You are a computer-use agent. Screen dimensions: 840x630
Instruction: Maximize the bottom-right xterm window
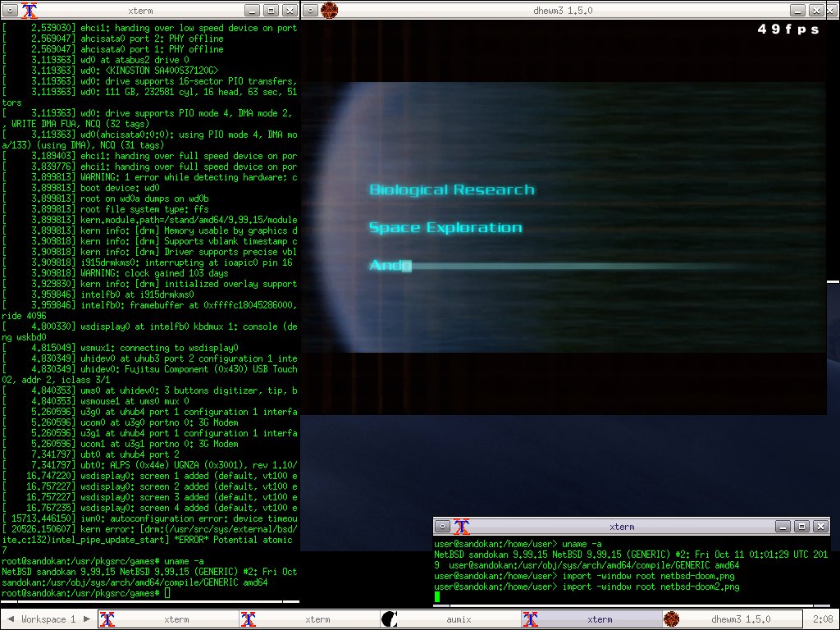[801, 526]
